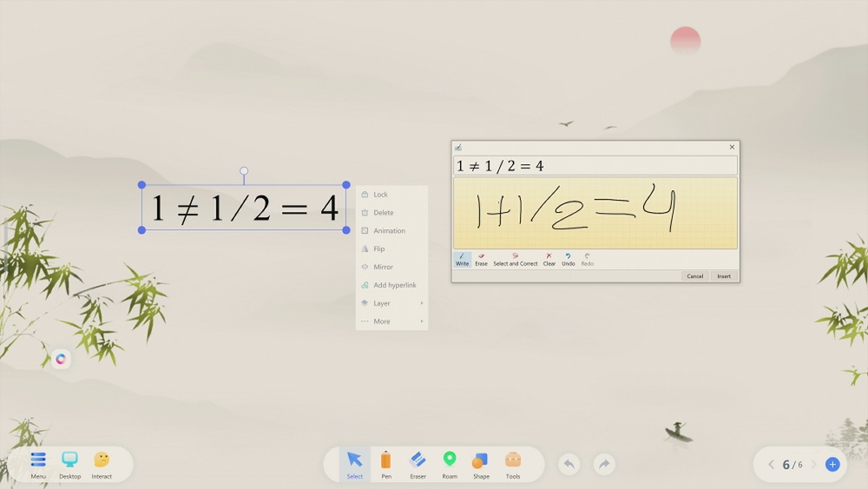Image resolution: width=868 pixels, height=489 pixels.
Task: Go to the next page
Action: (x=814, y=465)
